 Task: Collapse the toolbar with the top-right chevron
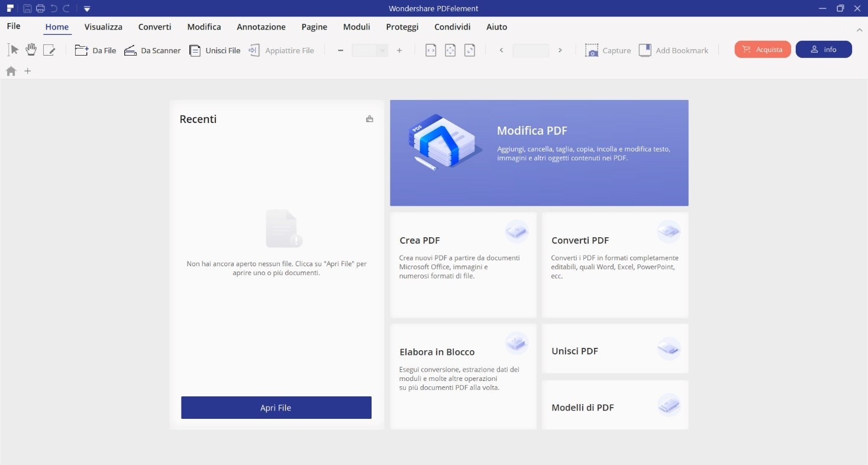[x=859, y=30]
